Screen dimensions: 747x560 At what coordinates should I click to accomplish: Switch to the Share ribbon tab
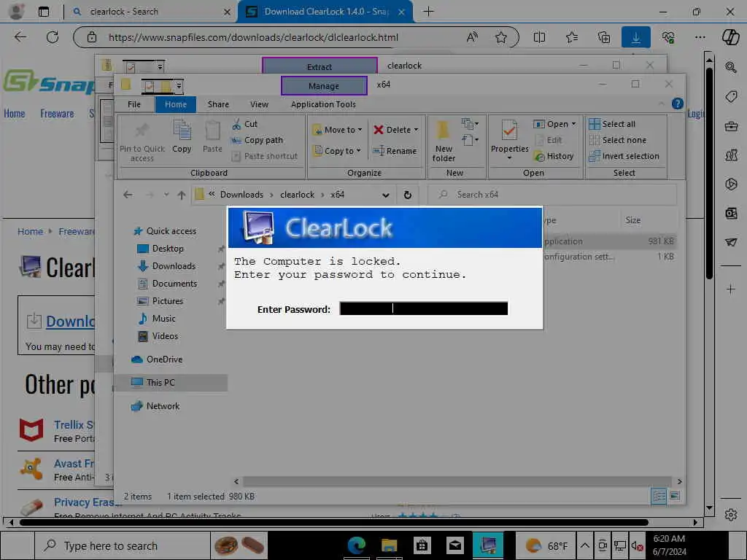pyautogui.click(x=218, y=104)
